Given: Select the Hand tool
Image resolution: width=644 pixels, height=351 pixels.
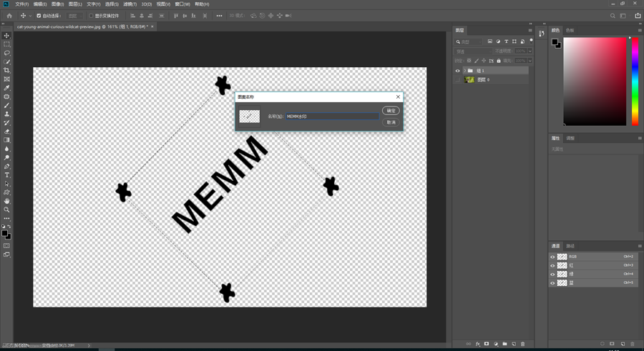Looking at the screenshot, I should [7, 202].
